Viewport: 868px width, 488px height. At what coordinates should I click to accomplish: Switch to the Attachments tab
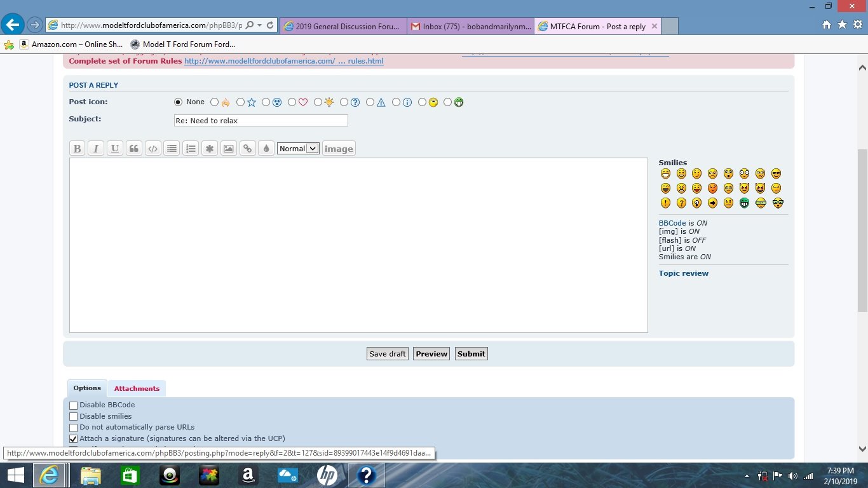(137, 388)
